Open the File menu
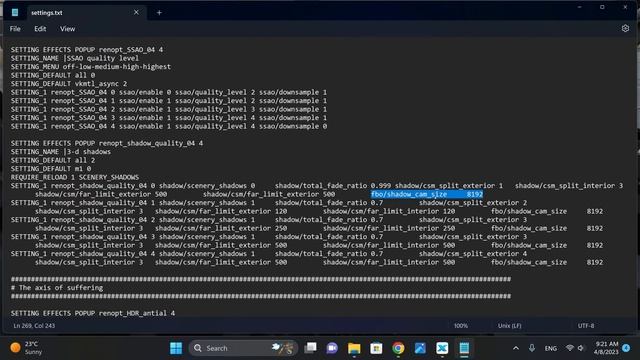Viewport: 640px width, 360px height. point(15,29)
